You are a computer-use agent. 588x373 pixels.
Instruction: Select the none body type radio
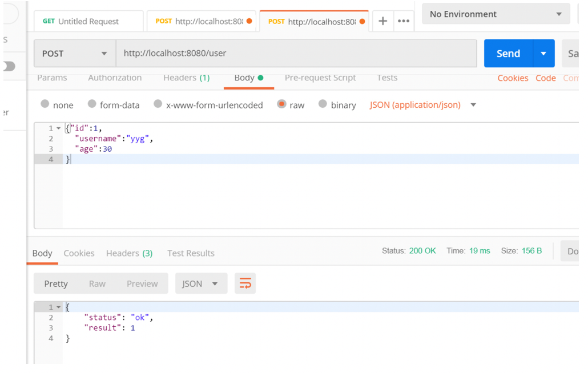pos(45,104)
